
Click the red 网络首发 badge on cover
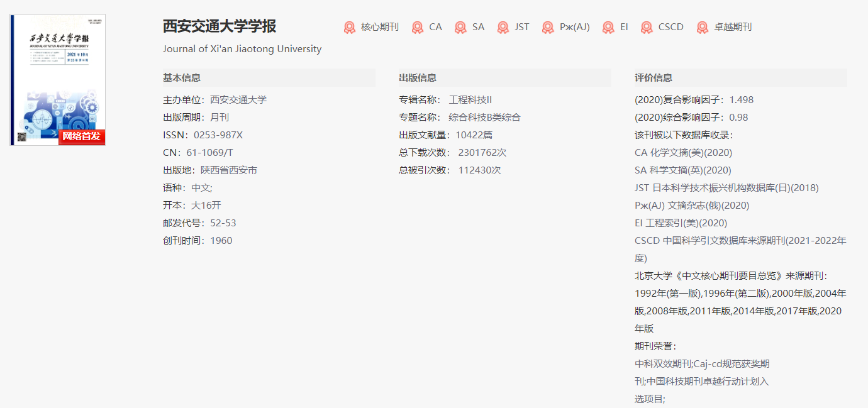tap(82, 136)
